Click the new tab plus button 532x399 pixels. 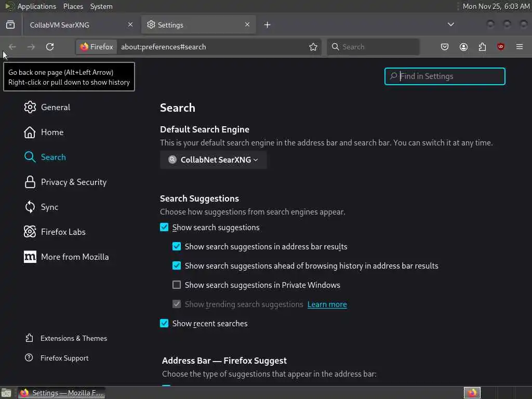coord(267,24)
